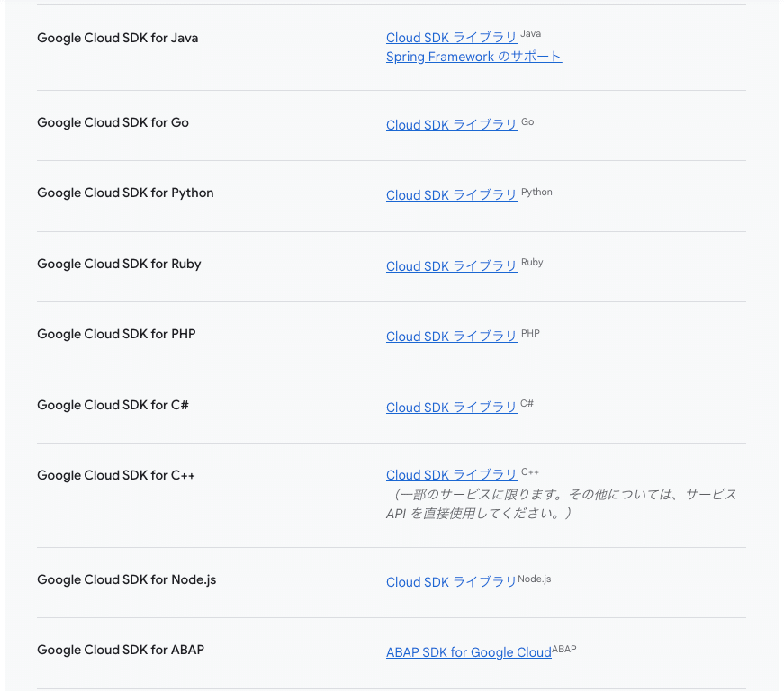
Task: Open the Cloud SDK ライブラリ link for C#
Action: [452, 408]
